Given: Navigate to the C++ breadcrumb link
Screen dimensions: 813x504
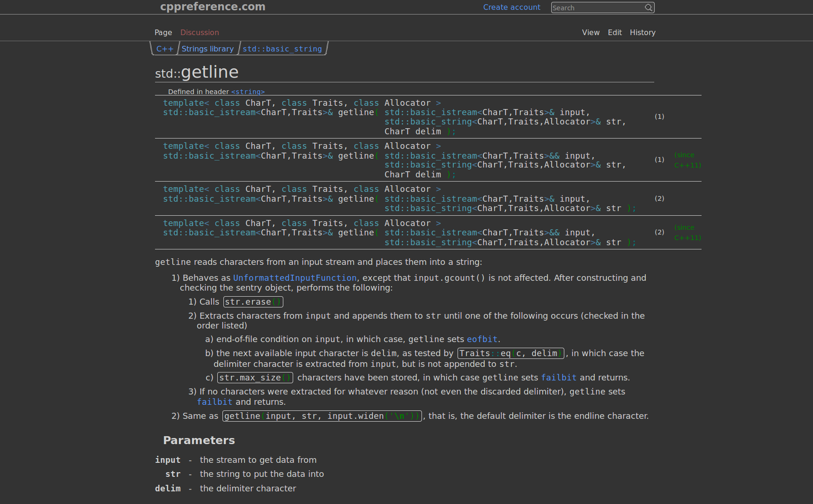Looking at the screenshot, I should pyautogui.click(x=165, y=48).
